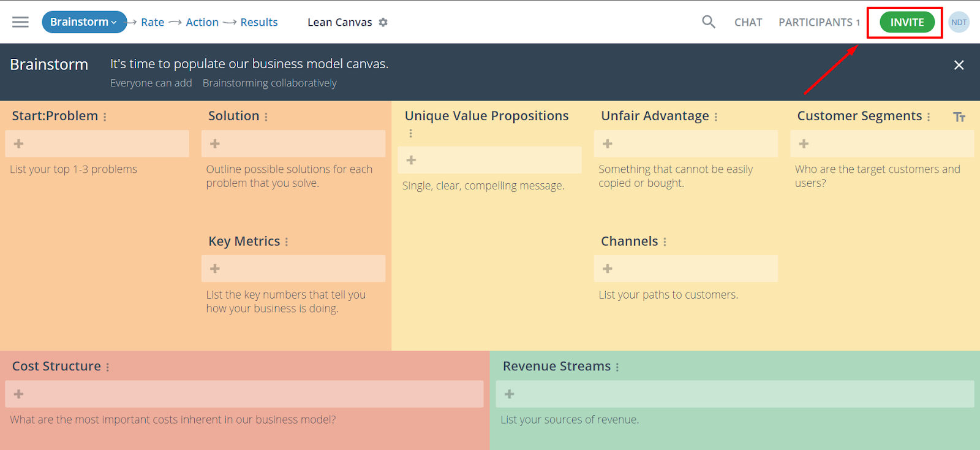The image size is (980, 450).
Task: Switch to the Rate stage
Action: (153, 22)
